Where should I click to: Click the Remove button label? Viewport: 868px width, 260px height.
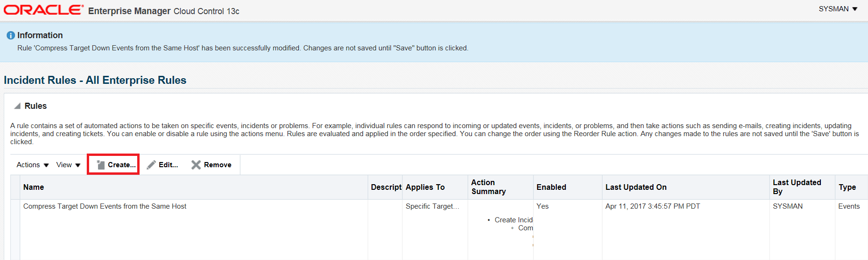tap(217, 165)
